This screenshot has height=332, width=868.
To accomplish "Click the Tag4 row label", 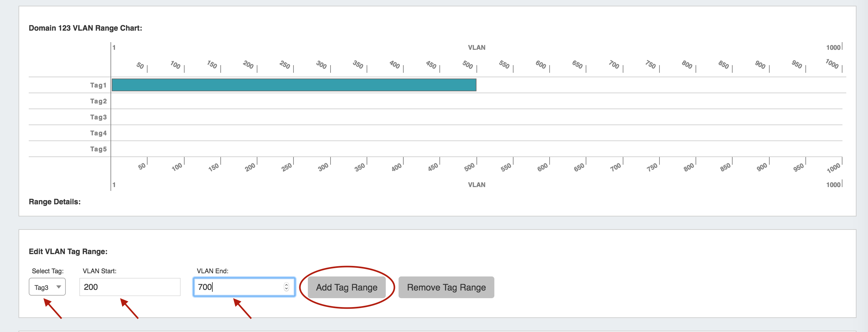I will [x=98, y=133].
